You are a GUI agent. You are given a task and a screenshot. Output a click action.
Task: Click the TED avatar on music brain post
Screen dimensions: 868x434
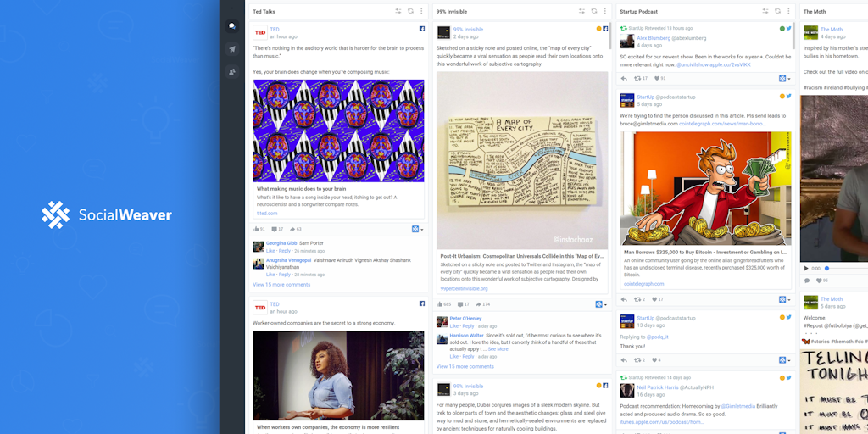260,33
